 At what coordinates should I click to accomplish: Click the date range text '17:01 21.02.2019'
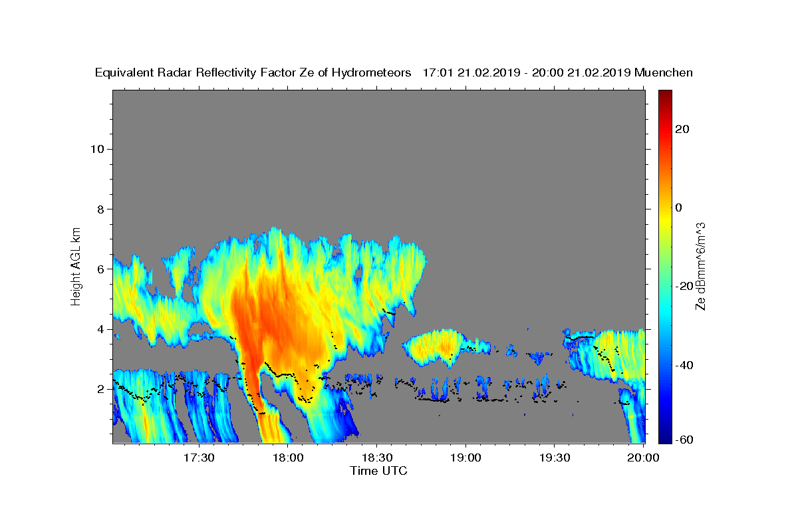[x=470, y=73]
